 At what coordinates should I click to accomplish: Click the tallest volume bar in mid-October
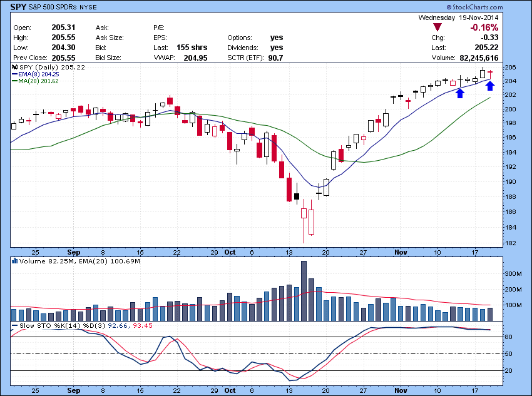coord(304,291)
